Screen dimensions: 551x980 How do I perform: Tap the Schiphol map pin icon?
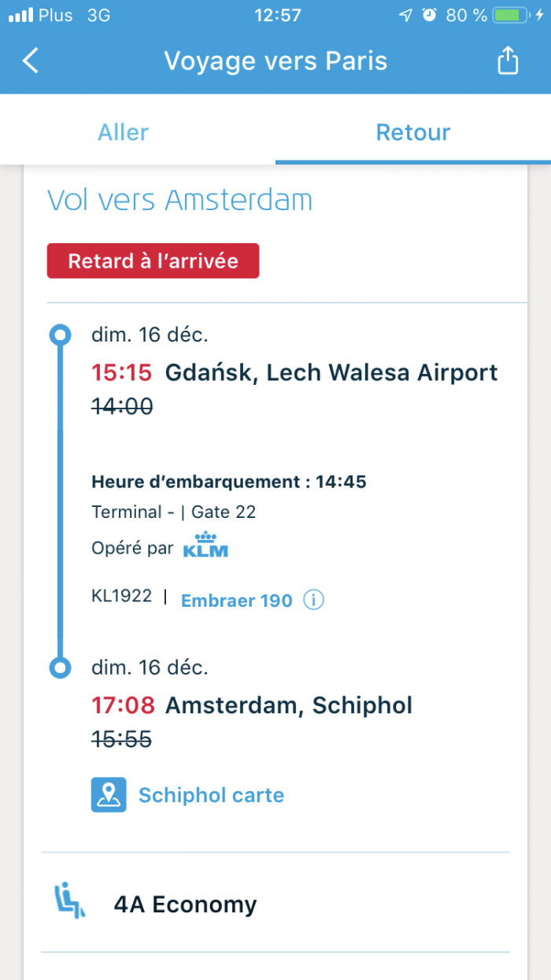109,795
